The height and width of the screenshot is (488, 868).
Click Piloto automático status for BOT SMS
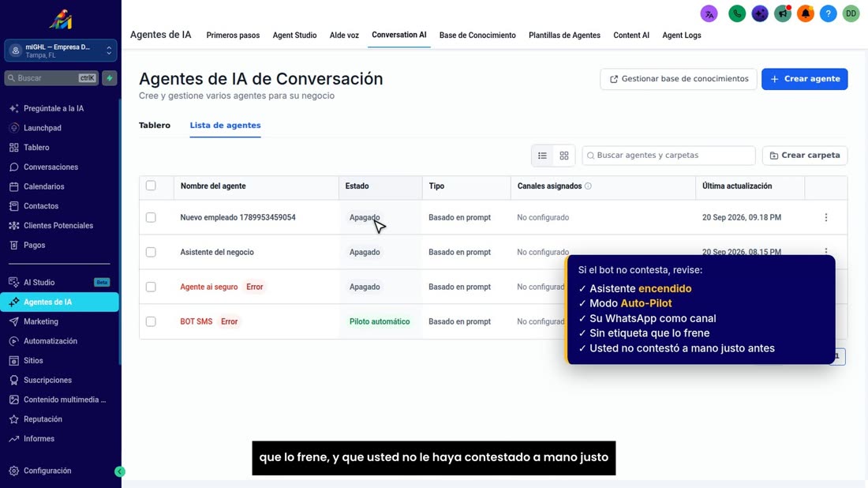[x=380, y=322]
